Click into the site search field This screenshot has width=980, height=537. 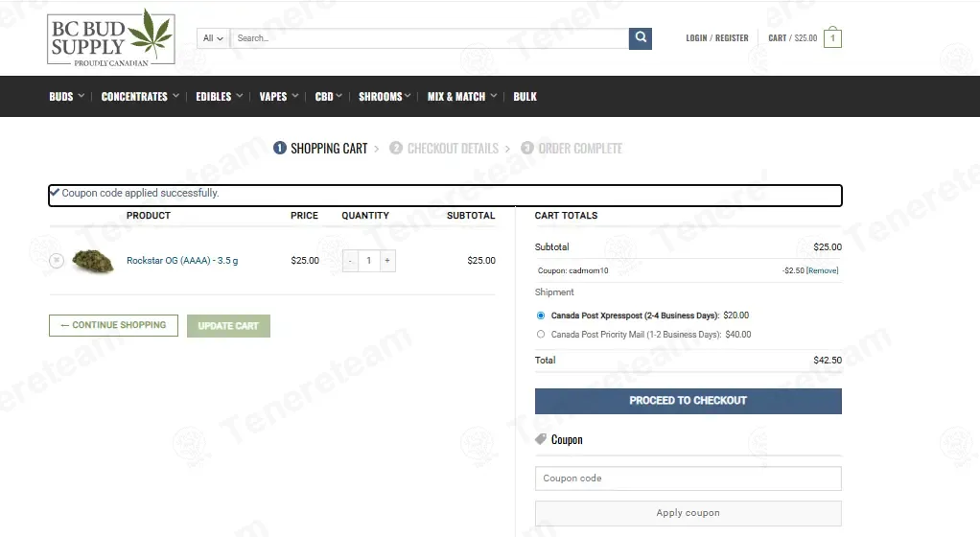430,38
